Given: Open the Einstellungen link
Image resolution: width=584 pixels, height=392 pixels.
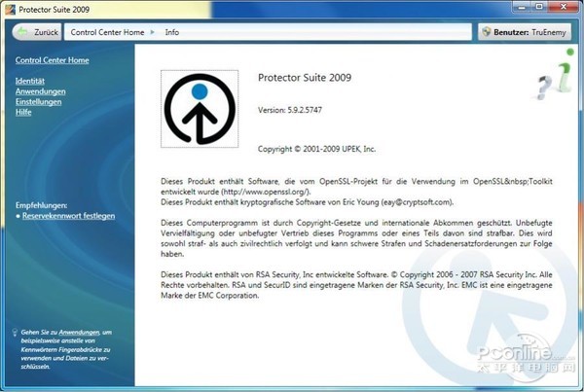Looking at the screenshot, I should tap(38, 102).
